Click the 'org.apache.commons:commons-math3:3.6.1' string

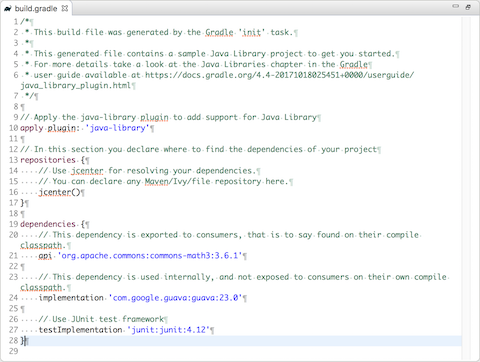(150, 256)
